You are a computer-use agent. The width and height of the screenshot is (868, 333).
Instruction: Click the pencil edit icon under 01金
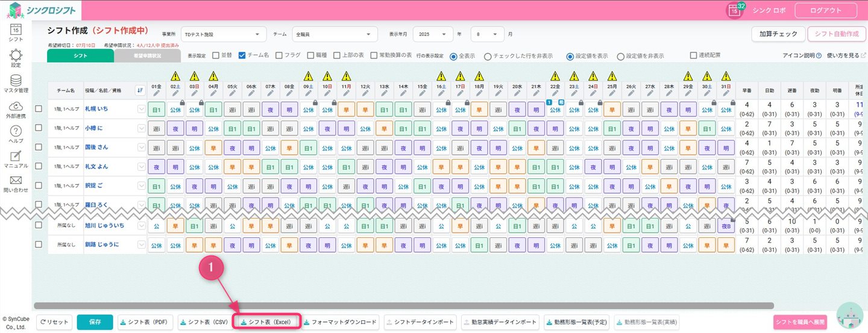point(157,93)
